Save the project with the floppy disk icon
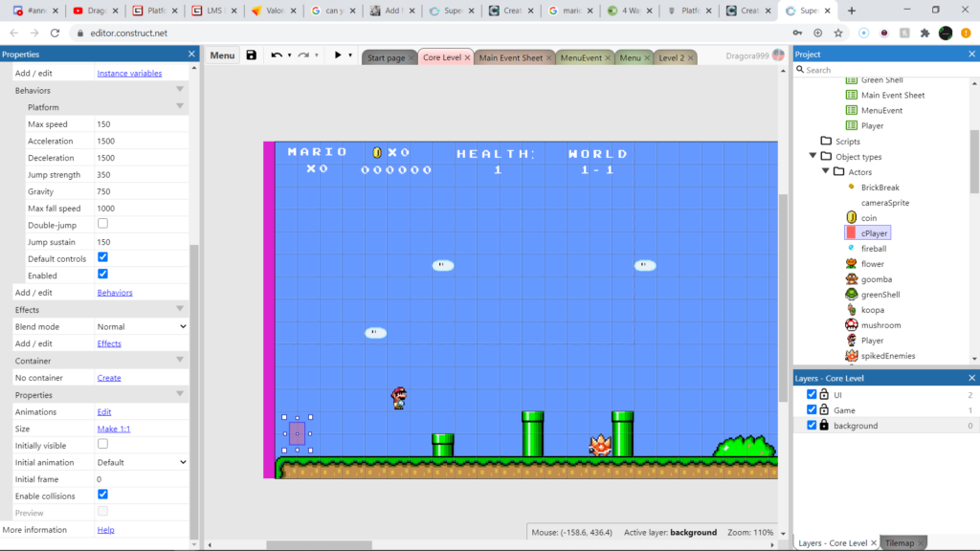The image size is (980, 551). pyautogui.click(x=252, y=55)
